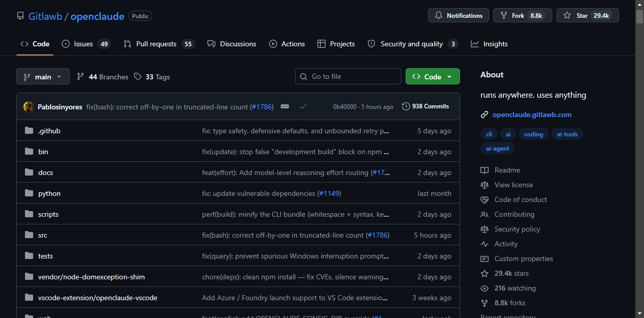This screenshot has height=318, width=644.
Task: Click the repository book icon beside Gitlawb
Action: point(20,16)
